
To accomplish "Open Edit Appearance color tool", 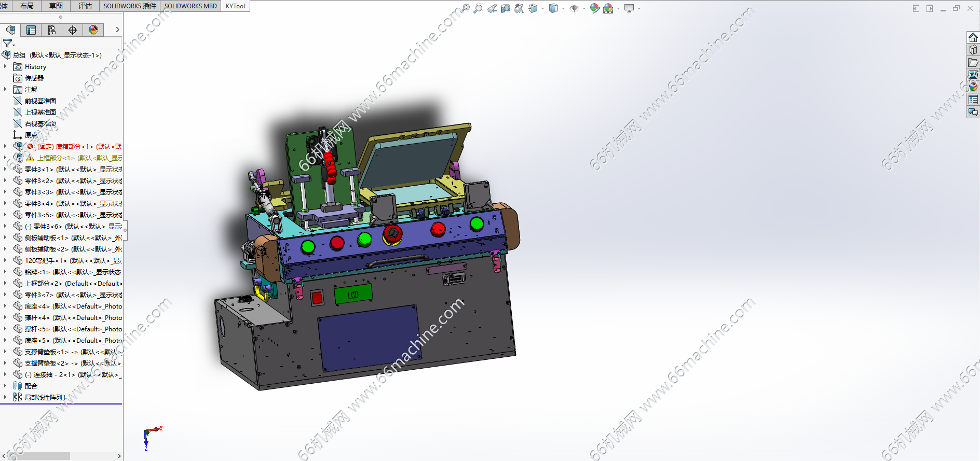I will (595, 8).
